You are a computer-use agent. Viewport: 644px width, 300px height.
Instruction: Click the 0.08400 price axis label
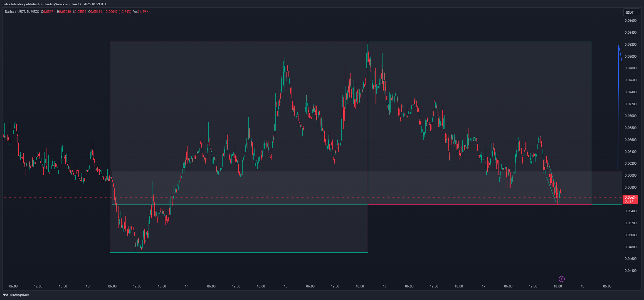630,33
